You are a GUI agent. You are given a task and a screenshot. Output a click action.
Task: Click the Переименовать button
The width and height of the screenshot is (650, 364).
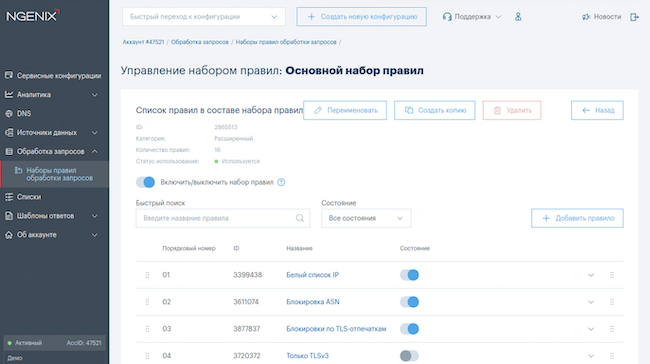pyautogui.click(x=345, y=110)
